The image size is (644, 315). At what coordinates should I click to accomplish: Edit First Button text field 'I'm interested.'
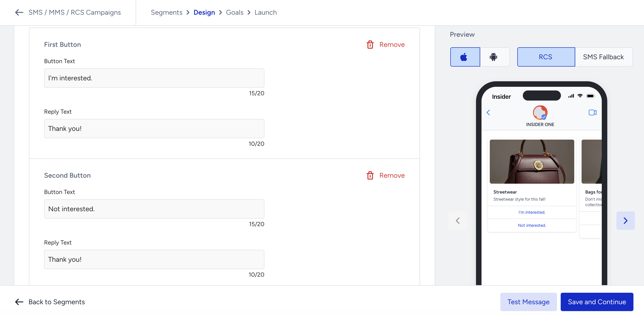coord(154,78)
